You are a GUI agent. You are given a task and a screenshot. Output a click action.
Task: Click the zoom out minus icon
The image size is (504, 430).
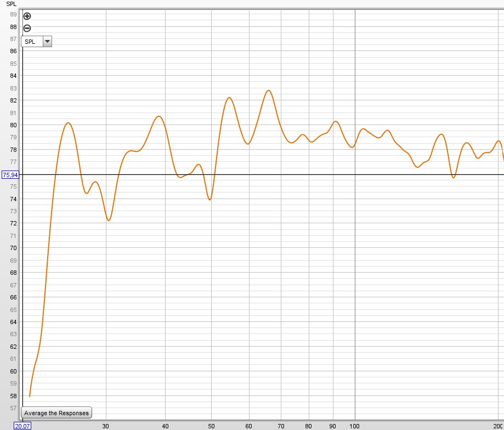27,29
